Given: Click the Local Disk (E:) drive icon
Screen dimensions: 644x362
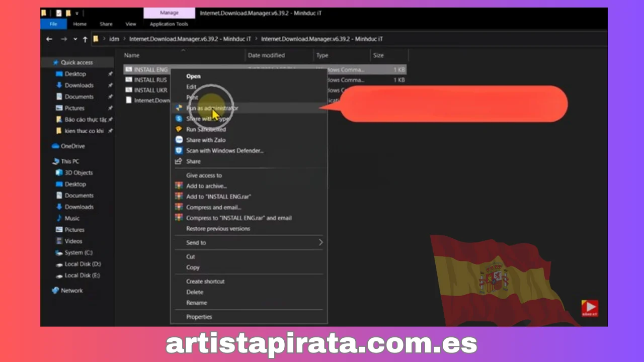Looking at the screenshot, I should [60, 276].
